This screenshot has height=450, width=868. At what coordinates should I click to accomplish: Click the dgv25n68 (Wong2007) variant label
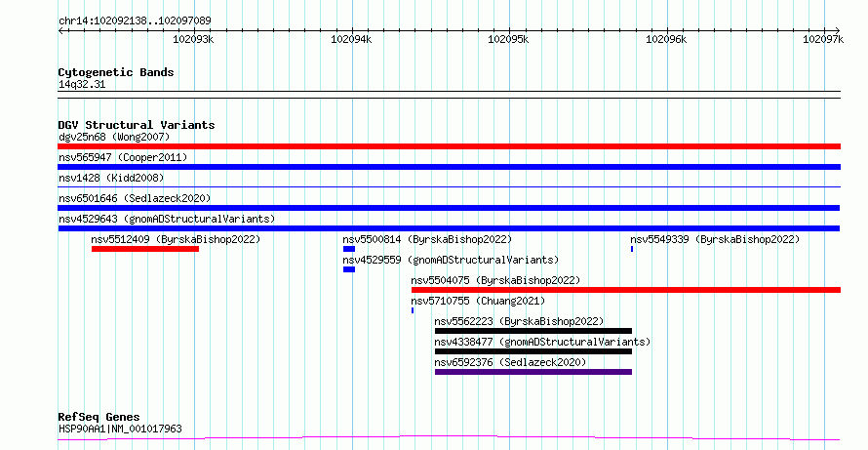click(114, 137)
